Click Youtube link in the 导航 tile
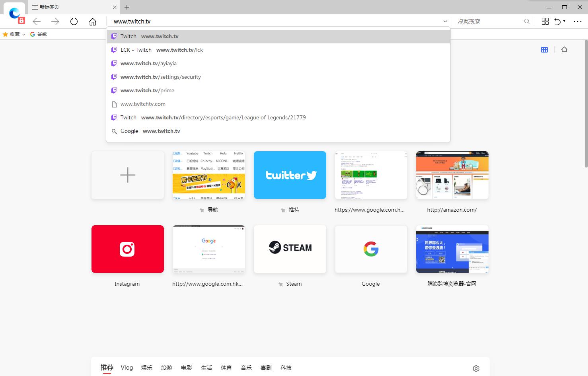The image size is (588, 376). click(193, 153)
